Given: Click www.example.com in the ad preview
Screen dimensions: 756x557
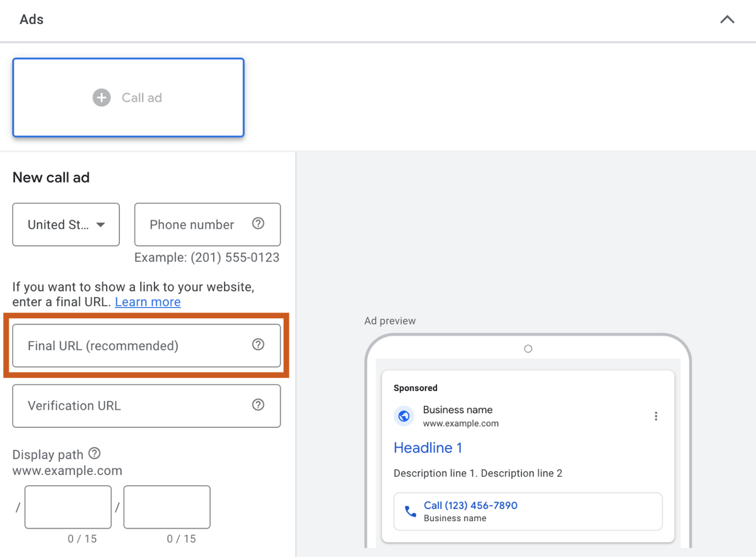Looking at the screenshot, I should point(461,423).
